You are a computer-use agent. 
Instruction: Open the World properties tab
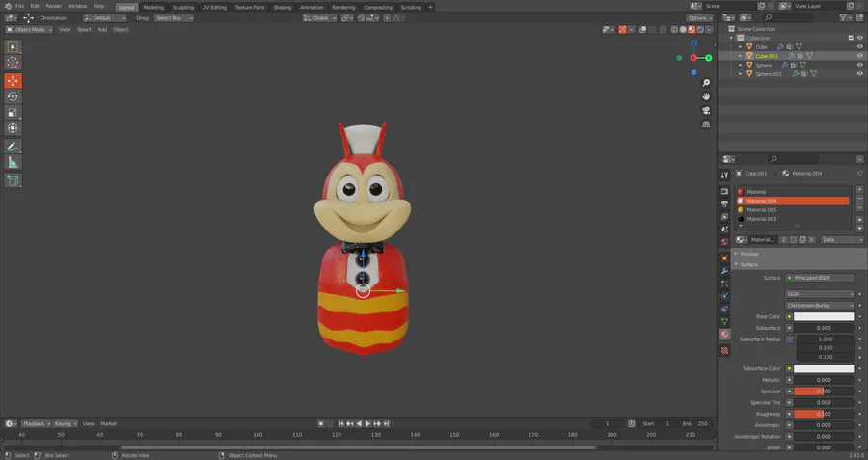pyautogui.click(x=724, y=242)
